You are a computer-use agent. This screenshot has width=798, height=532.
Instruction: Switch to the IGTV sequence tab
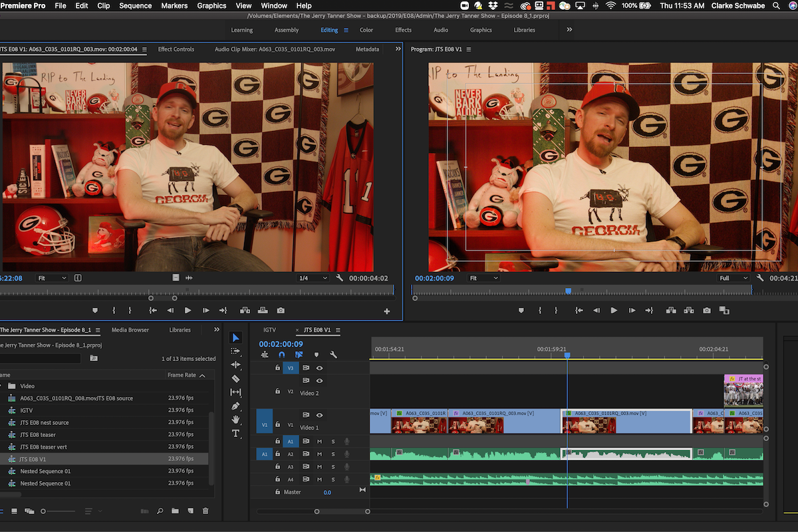click(x=269, y=330)
